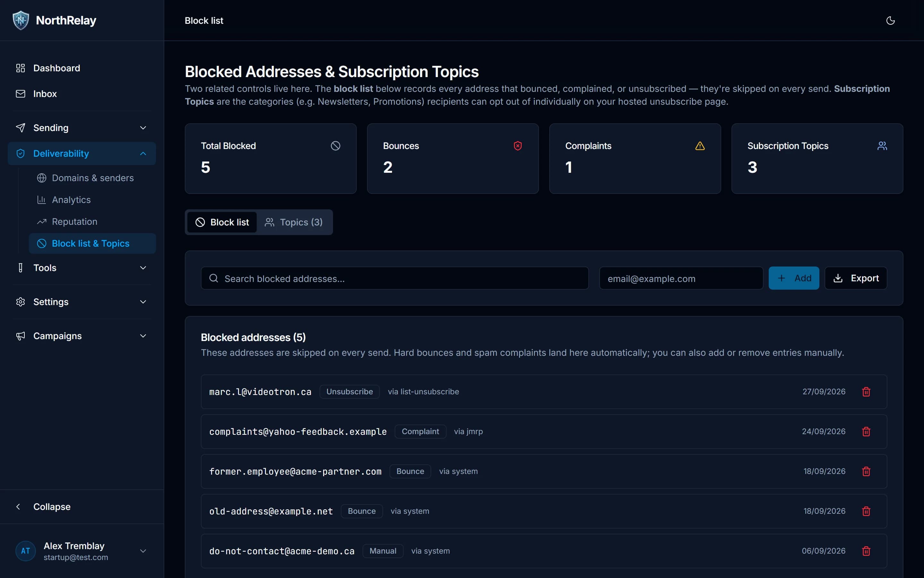The height and width of the screenshot is (578, 924).
Task: Go to Domains & senders
Action: (x=92, y=178)
